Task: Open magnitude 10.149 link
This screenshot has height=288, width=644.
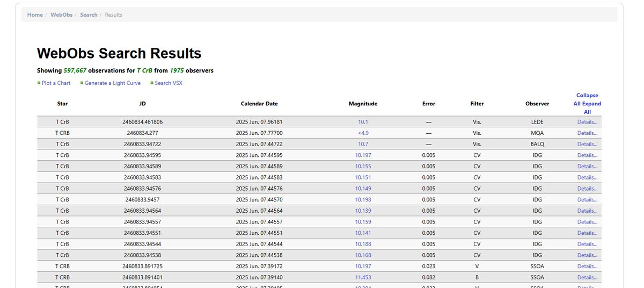Action: [363, 189]
